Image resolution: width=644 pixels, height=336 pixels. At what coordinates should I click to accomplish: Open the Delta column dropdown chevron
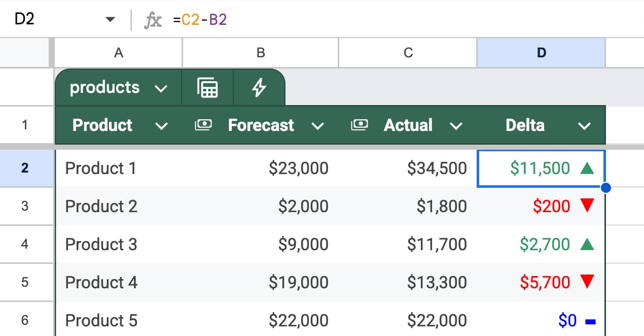(x=585, y=126)
